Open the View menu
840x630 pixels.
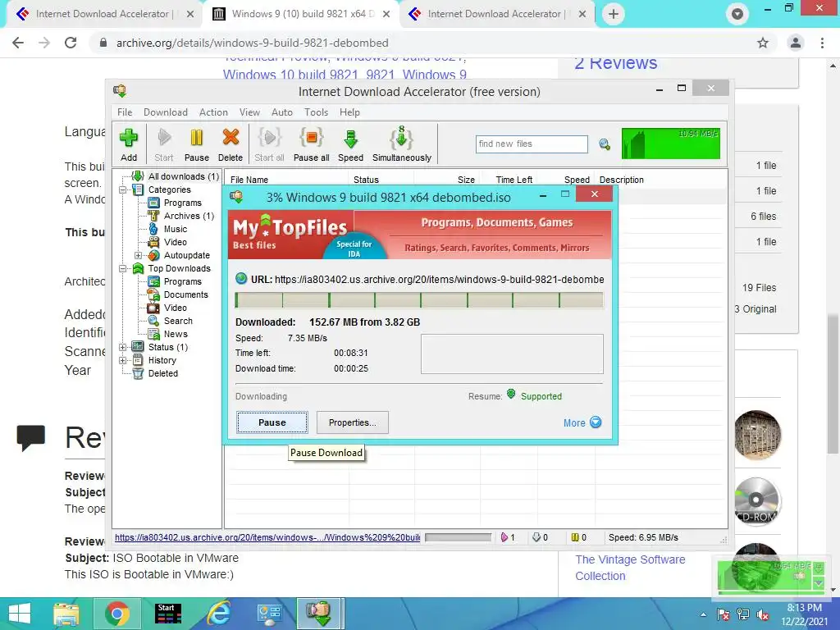click(249, 112)
